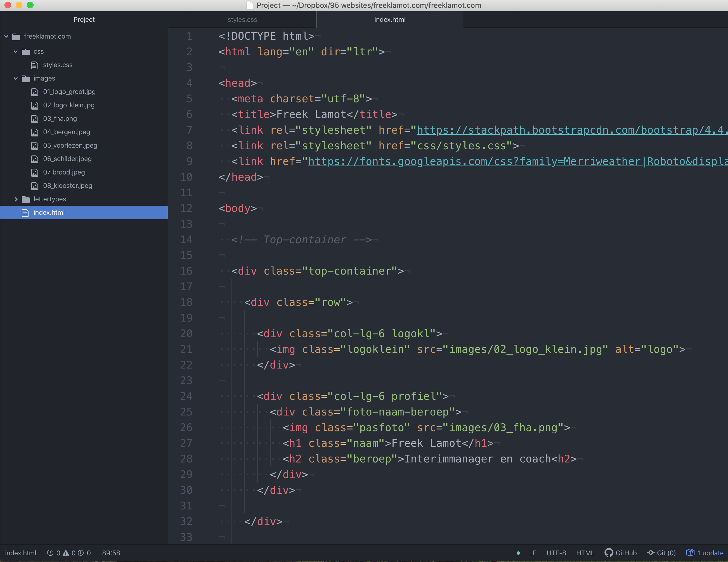
Task: Click the GitHub icon in status bar
Action: click(x=608, y=553)
